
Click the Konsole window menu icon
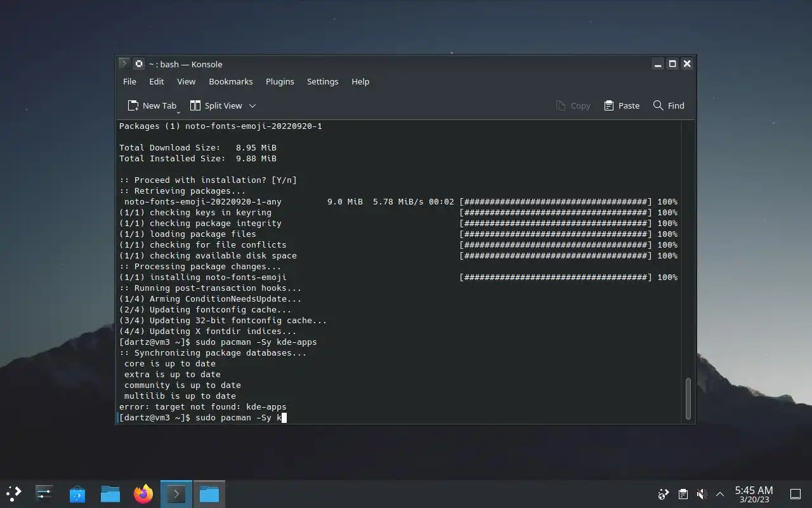coord(124,63)
